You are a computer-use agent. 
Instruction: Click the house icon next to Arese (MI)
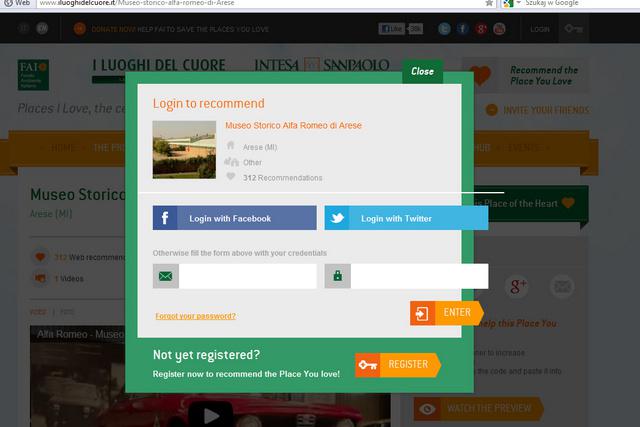point(231,145)
